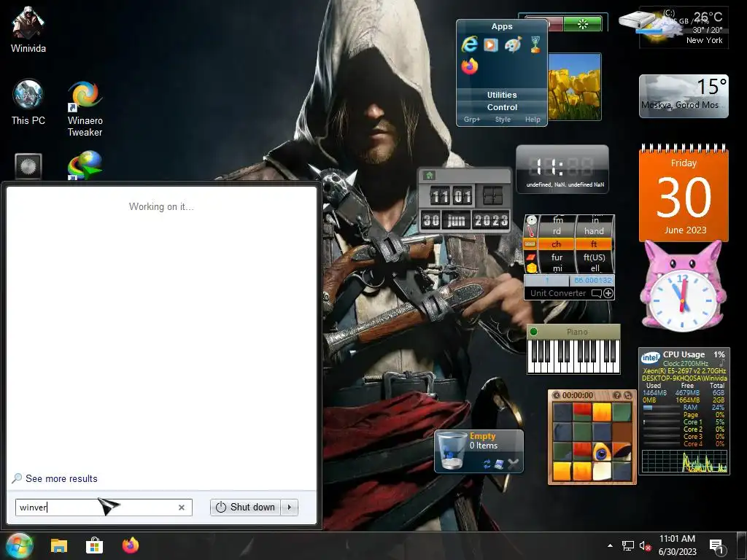Click the question mark help icon on puzzle

617,395
